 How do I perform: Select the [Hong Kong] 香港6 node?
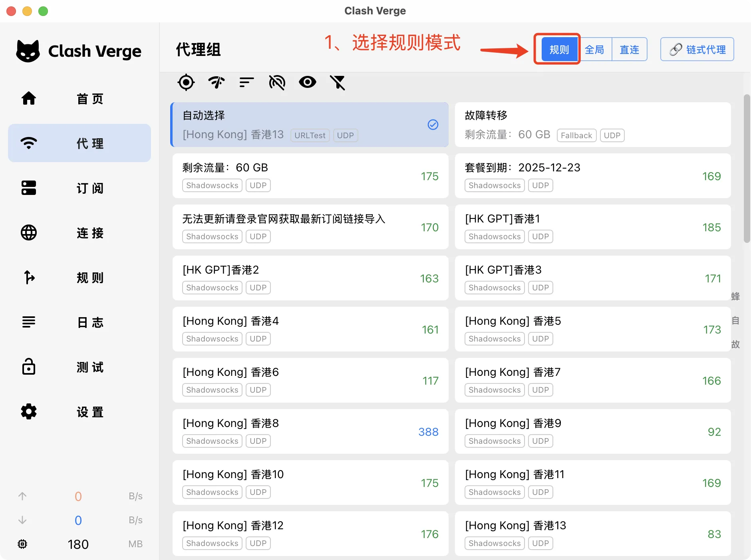pyautogui.click(x=310, y=380)
